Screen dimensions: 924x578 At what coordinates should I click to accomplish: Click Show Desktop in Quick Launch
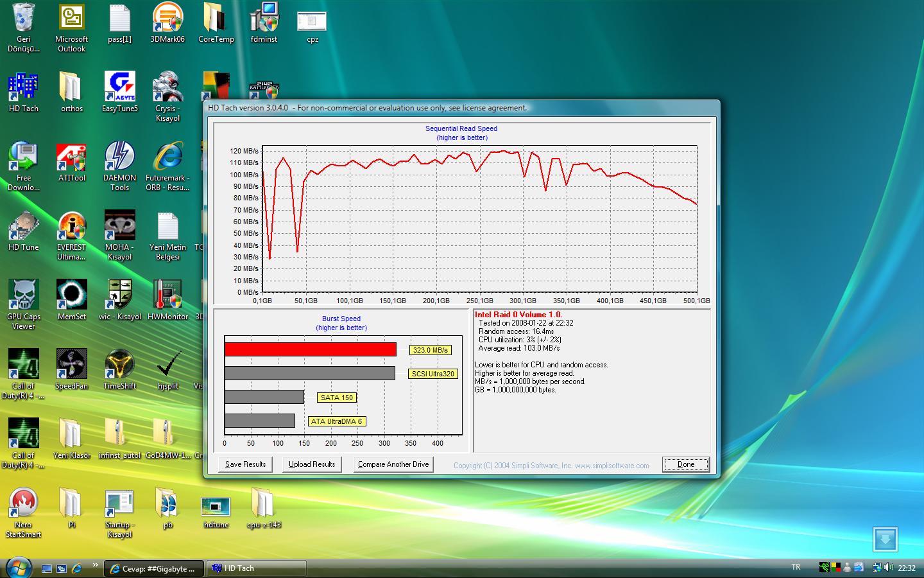pos(47,568)
